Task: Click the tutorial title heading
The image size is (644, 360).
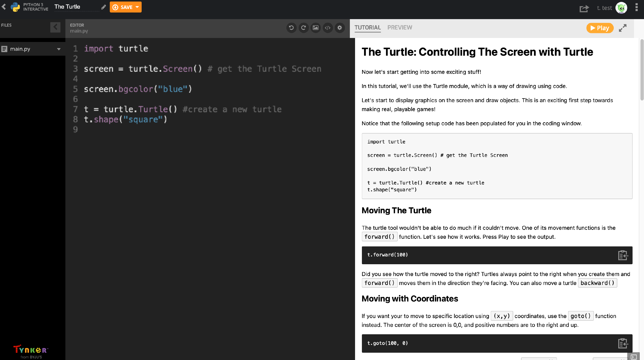Action: point(477,52)
